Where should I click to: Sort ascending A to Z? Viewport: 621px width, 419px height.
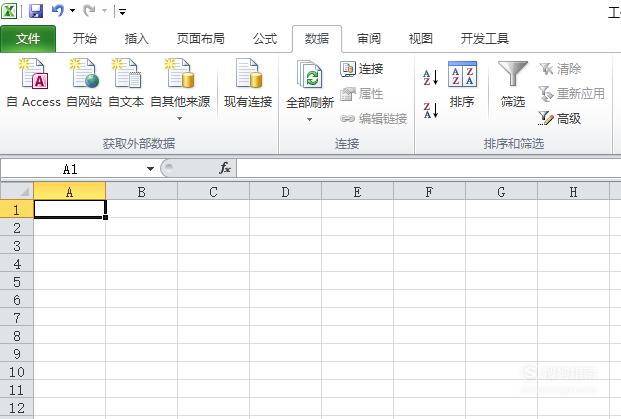point(431,77)
